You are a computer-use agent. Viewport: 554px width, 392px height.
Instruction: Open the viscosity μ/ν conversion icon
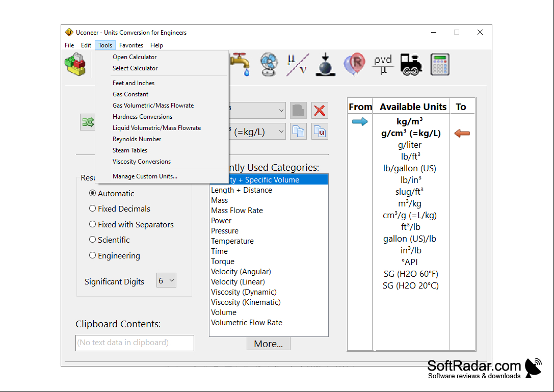click(x=298, y=64)
